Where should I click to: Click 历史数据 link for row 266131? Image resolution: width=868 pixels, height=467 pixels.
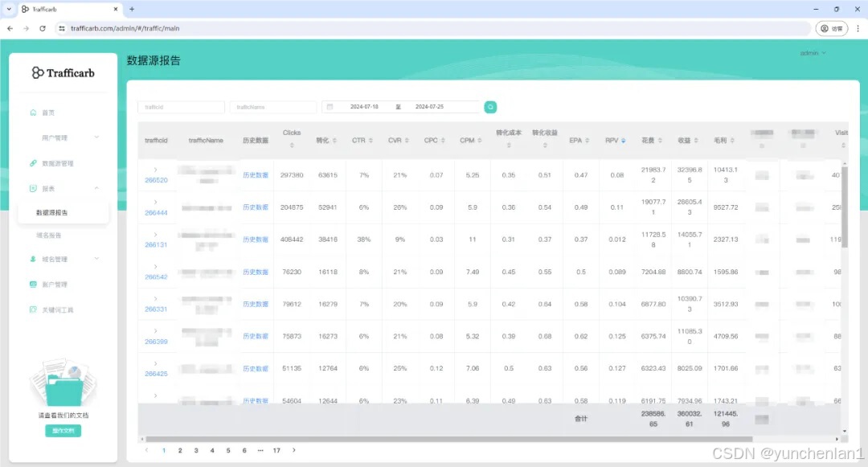pos(256,240)
